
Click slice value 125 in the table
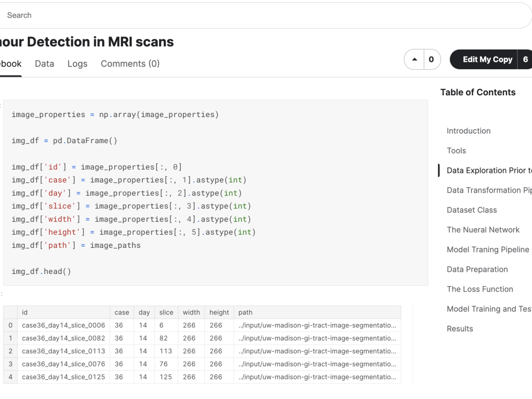point(166,377)
